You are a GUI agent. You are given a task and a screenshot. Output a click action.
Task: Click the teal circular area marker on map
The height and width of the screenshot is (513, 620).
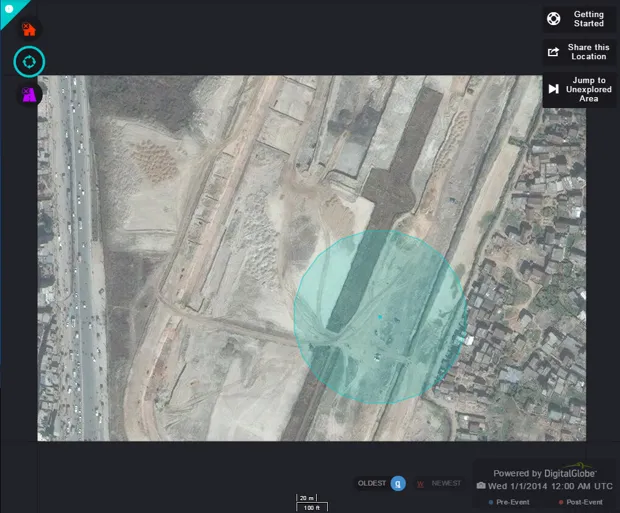380,317
